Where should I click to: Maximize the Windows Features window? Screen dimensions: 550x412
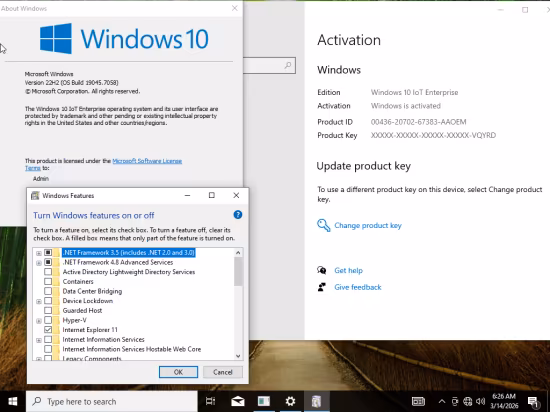(x=212, y=195)
